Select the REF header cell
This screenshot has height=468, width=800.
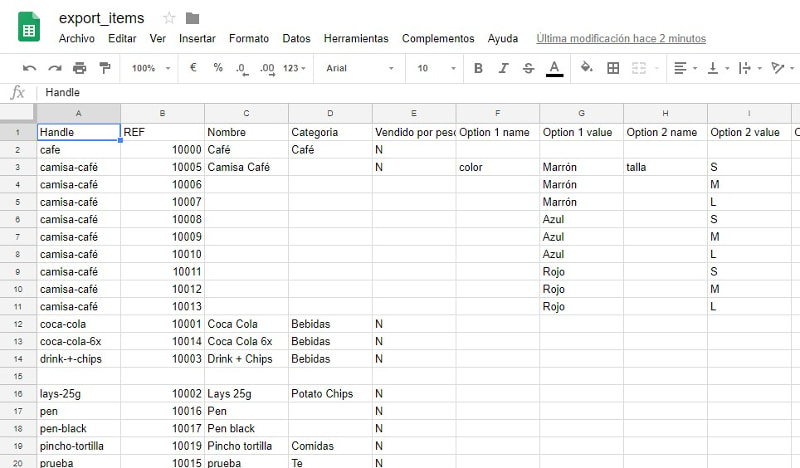[x=162, y=132]
